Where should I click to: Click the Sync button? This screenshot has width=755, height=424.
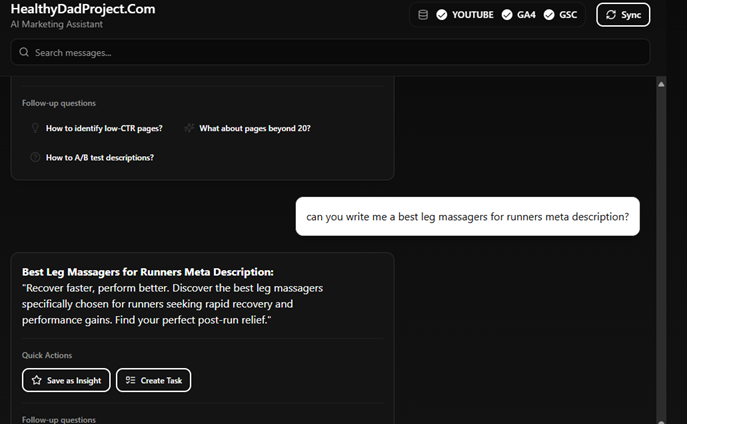coord(623,15)
